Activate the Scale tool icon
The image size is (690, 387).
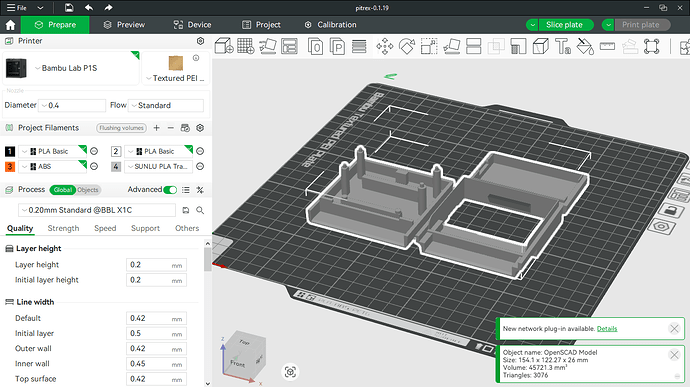[429, 46]
